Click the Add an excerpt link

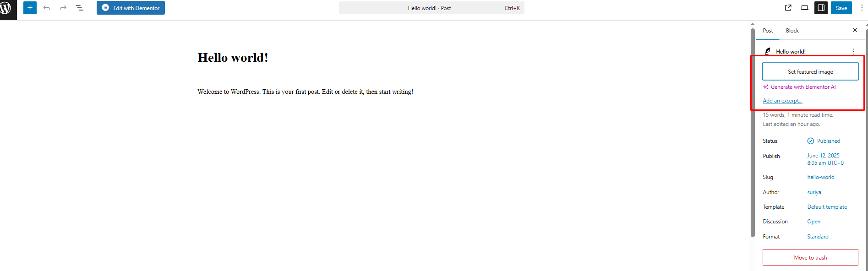(782, 101)
